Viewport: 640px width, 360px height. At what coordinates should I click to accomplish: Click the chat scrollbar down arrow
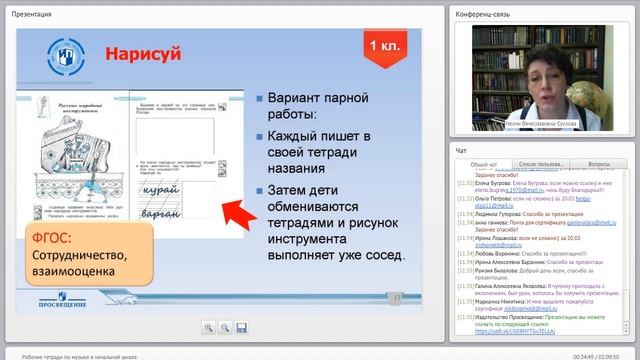626,332
